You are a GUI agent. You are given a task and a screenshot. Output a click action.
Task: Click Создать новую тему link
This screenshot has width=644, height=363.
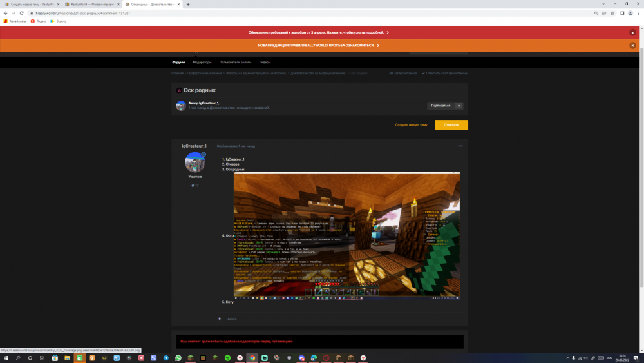411,125
